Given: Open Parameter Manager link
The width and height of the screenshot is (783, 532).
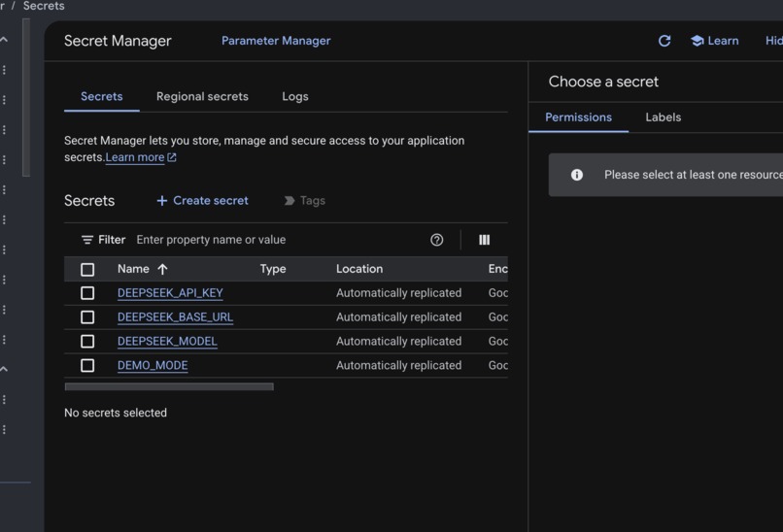Looking at the screenshot, I should (276, 41).
